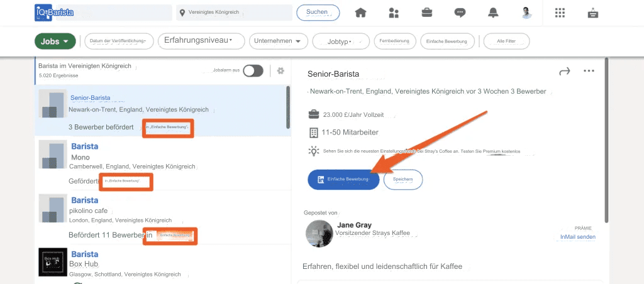Click 'Vorsitzender Strays Kaffee' text
The image size is (644, 284).
pyautogui.click(x=372, y=233)
